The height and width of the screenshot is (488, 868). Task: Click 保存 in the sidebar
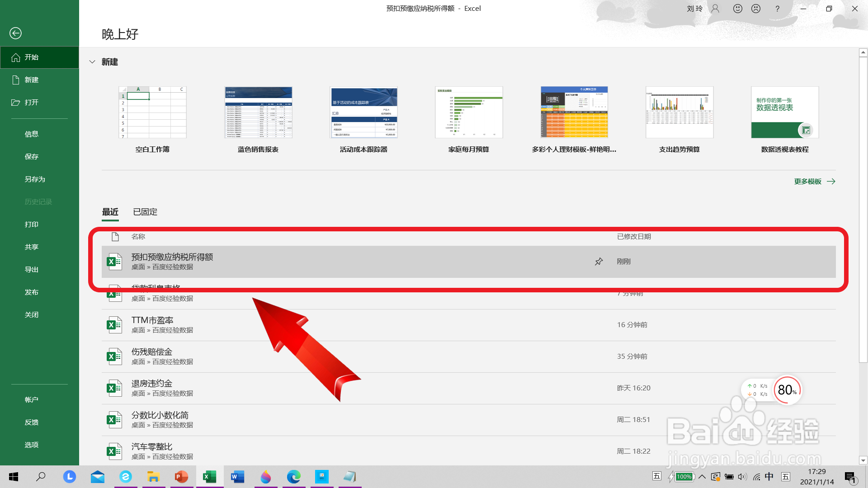click(39, 157)
